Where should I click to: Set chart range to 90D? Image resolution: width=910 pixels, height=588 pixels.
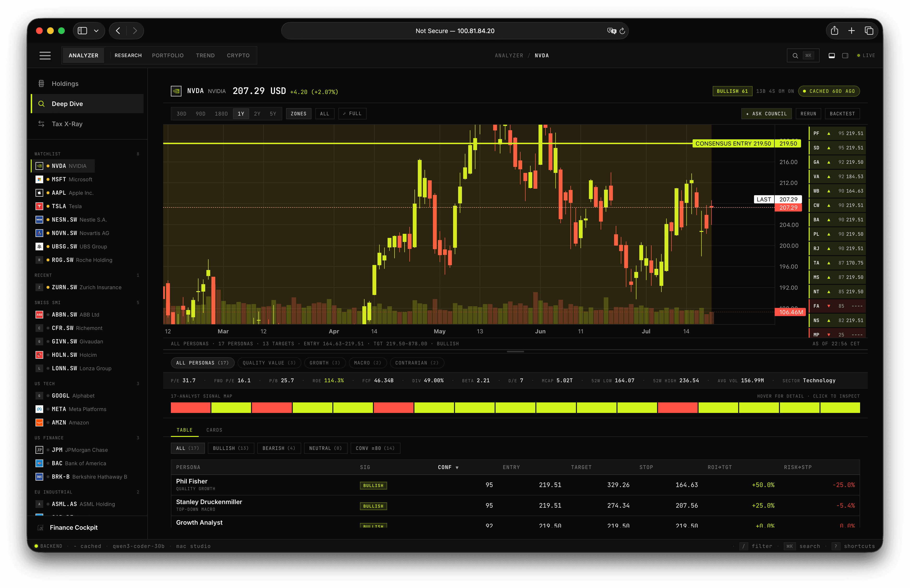point(201,114)
